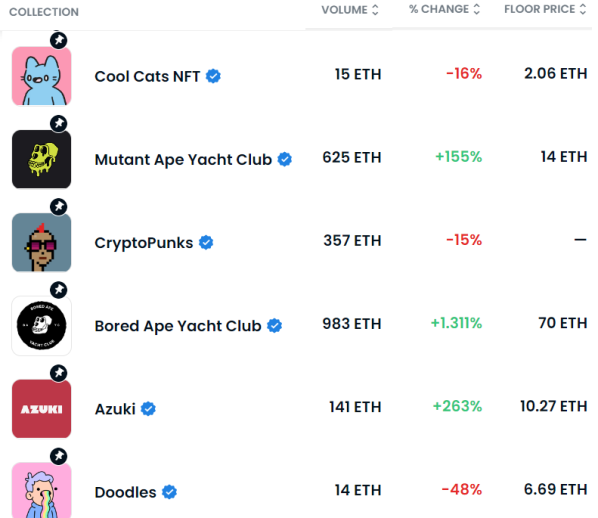Sort by % Change using its arrows
598x518 pixels.
477,9
